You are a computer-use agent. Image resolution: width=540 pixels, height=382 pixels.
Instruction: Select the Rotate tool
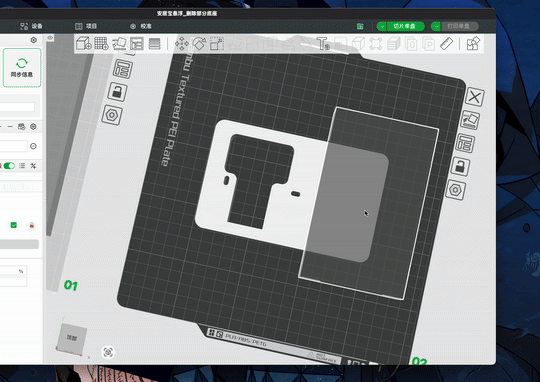coord(199,44)
